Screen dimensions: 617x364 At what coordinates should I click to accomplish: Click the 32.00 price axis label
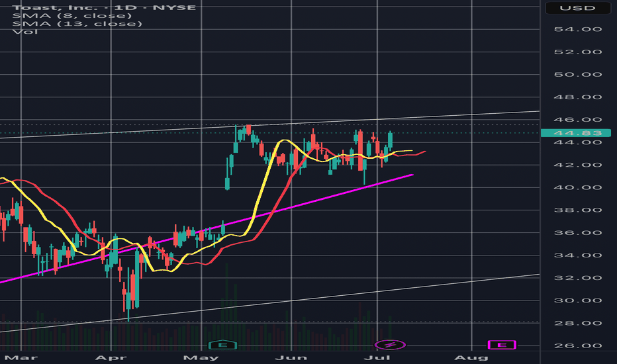pos(578,278)
